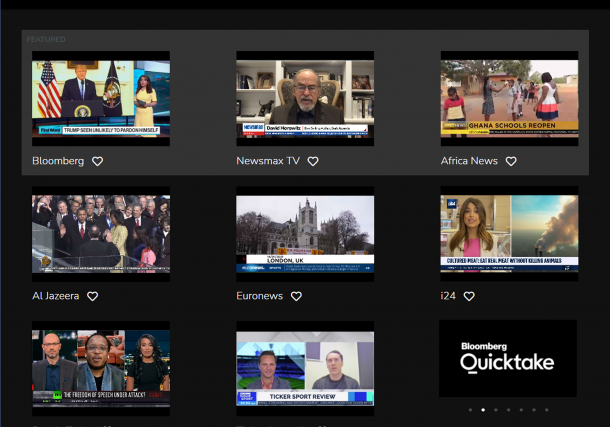Play the Freedom of Speech Under Attack thumbnail
This screenshot has height=427, width=610.
point(101,368)
